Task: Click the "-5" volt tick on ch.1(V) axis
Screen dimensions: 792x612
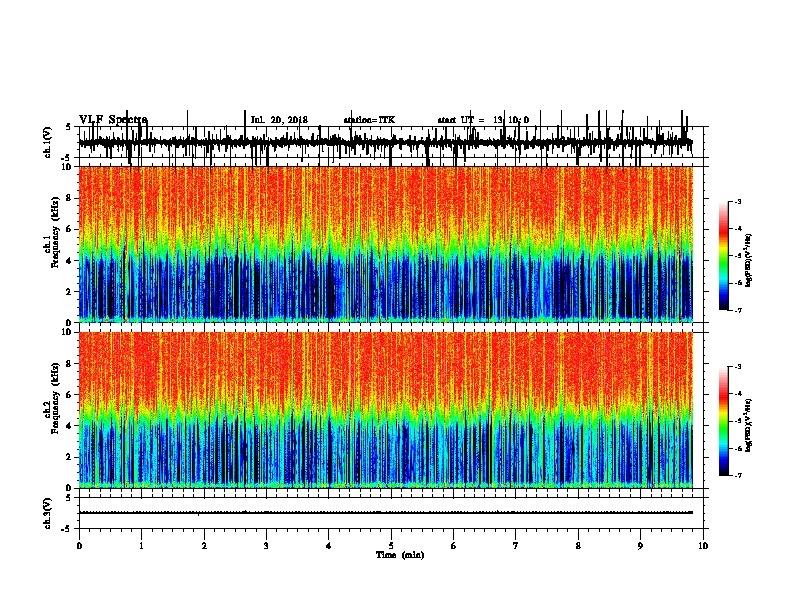Action: tap(67, 158)
